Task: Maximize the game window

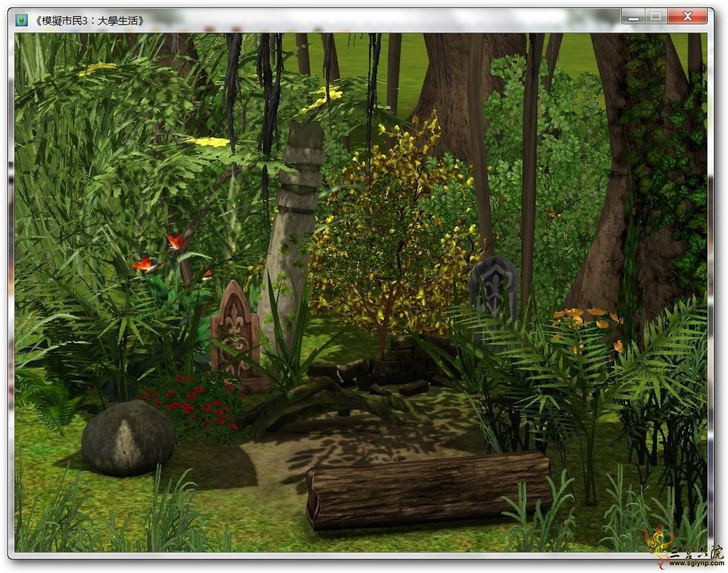Action: coord(656,17)
